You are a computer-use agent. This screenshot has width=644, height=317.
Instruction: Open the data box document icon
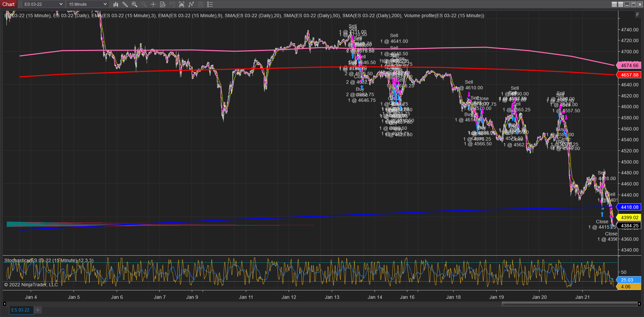[163, 4]
